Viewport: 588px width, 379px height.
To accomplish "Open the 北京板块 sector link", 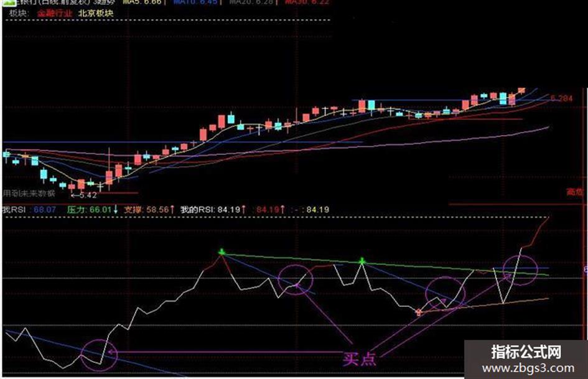I will click(96, 14).
